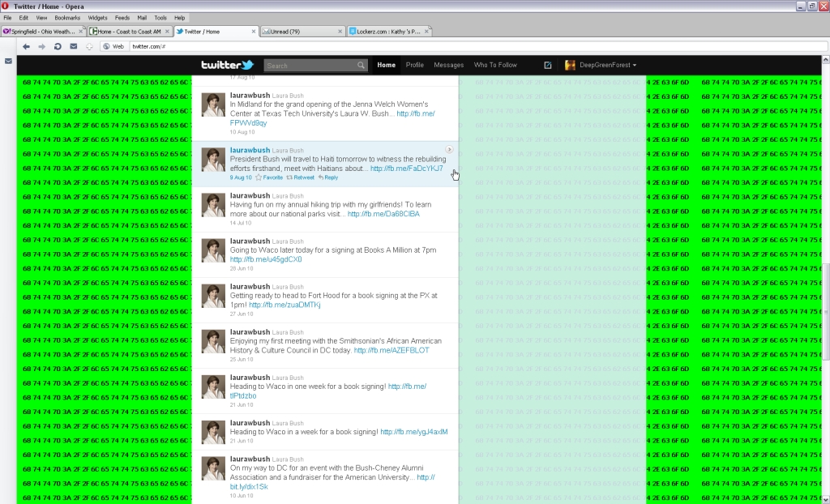This screenshot has height=504, width=830.
Task: Click the DeepGreenForest profile avatar
Action: click(570, 65)
